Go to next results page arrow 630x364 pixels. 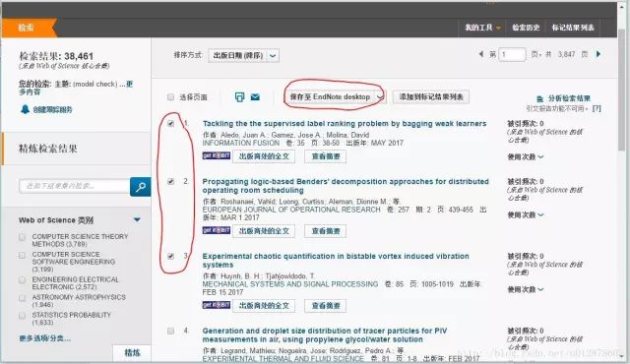point(598,54)
